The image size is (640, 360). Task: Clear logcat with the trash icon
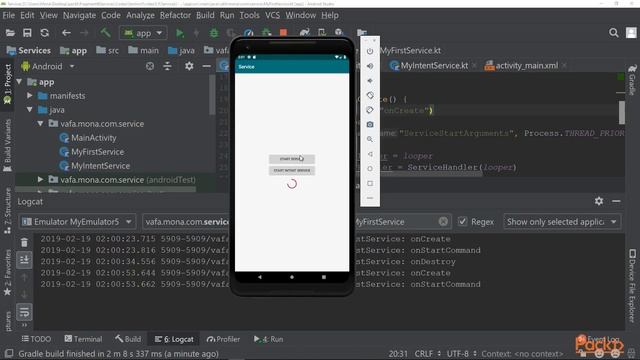[24, 242]
